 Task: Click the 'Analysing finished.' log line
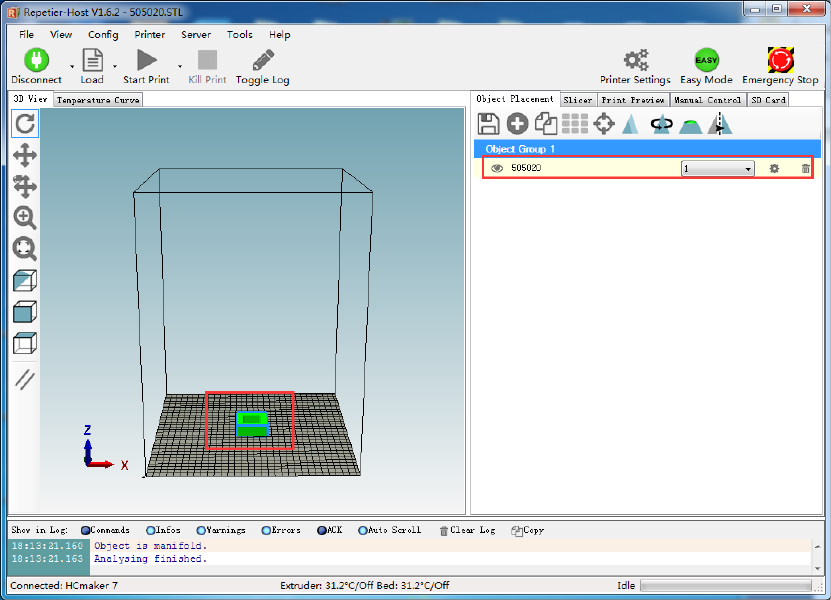pos(151,559)
